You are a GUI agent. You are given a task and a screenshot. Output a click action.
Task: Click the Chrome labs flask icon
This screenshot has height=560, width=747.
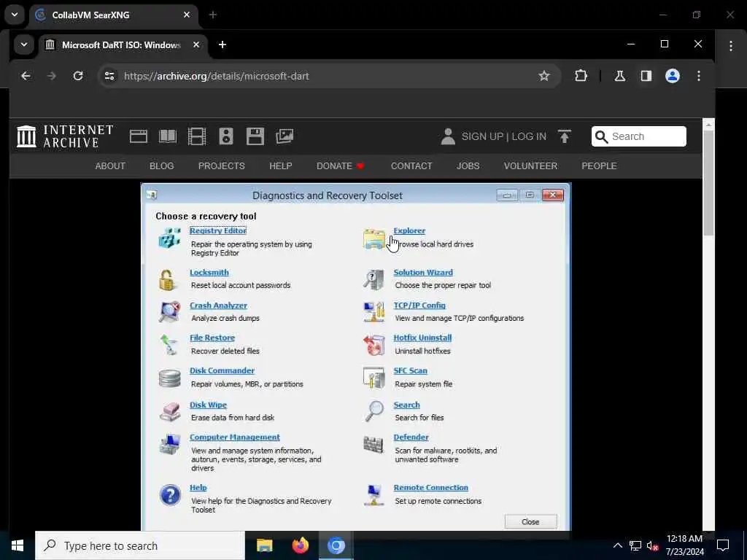click(620, 76)
